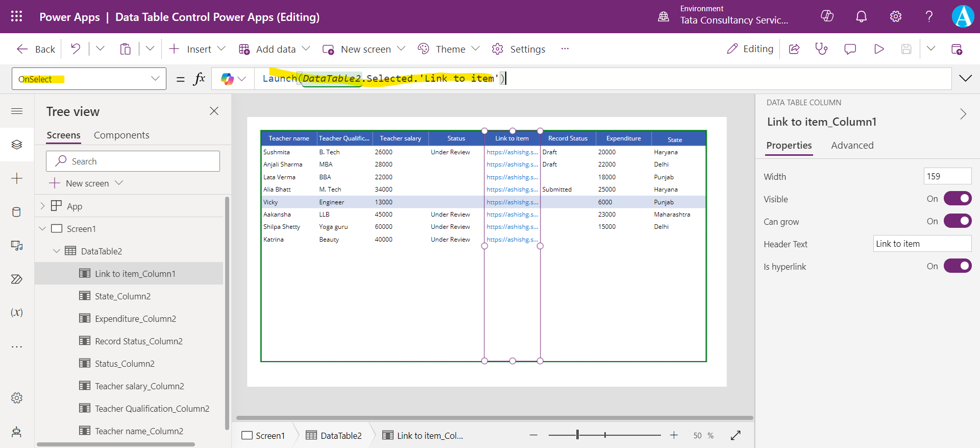Open the OnSelect property dropdown

[155, 79]
